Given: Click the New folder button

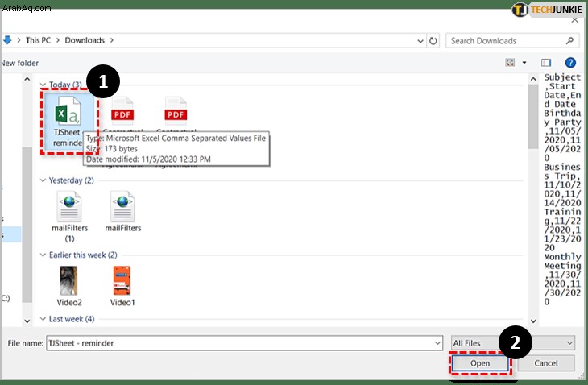Looking at the screenshot, I should pos(19,63).
